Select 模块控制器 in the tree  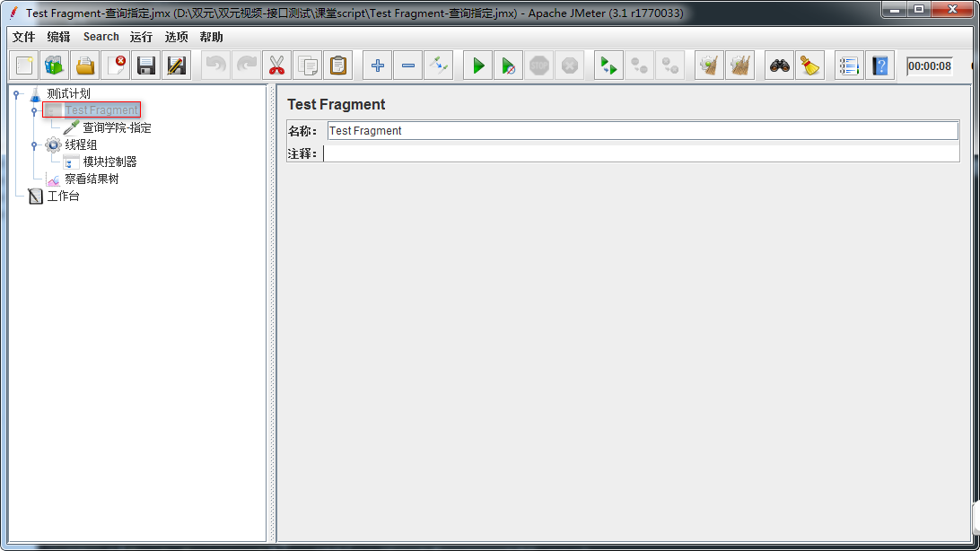[x=109, y=162]
